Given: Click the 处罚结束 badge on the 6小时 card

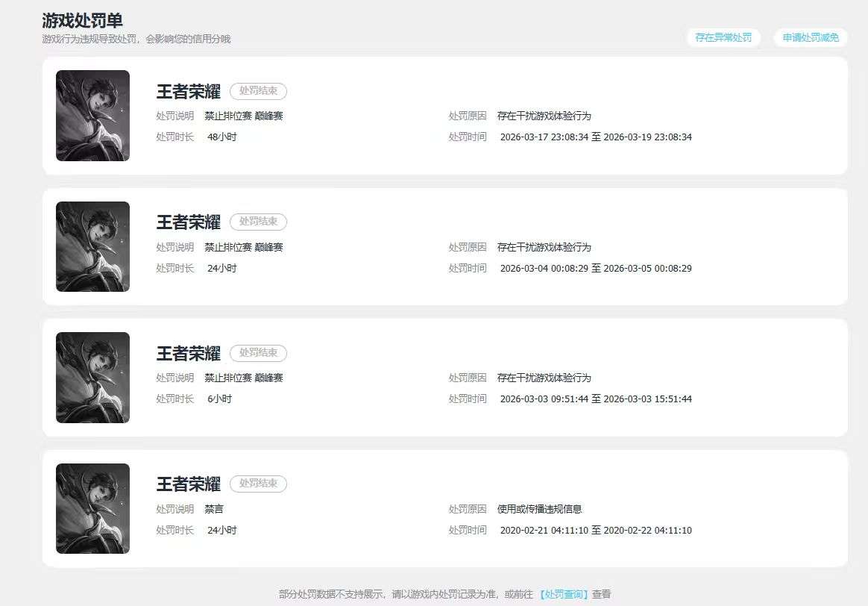Looking at the screenshot, I should [259, 353].
